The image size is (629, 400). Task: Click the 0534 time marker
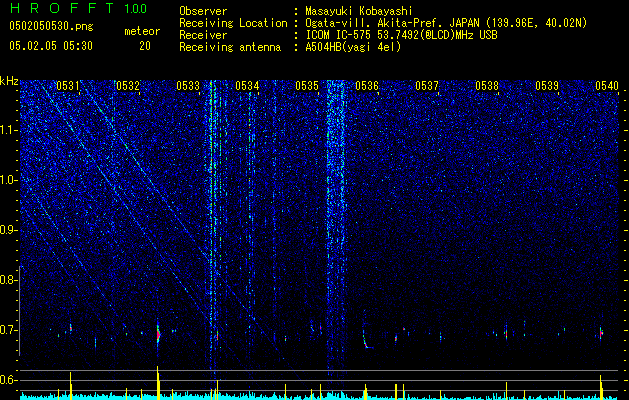point(247,86)
